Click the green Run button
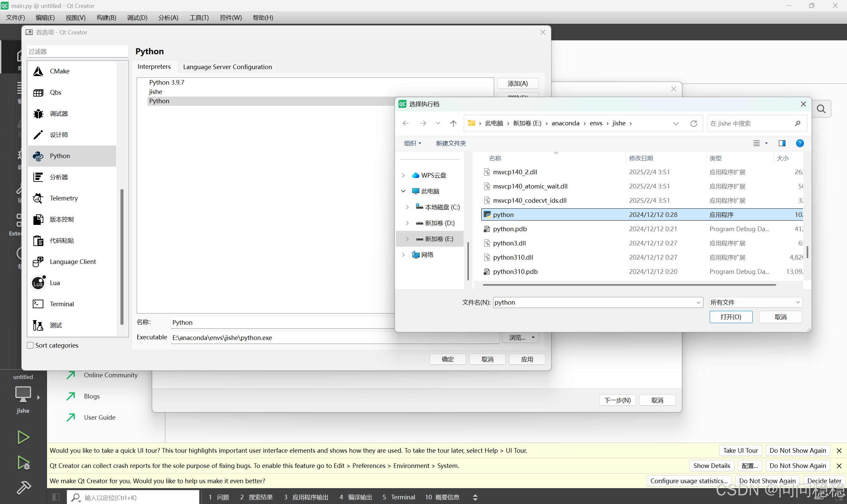 (x=23, y=437)
